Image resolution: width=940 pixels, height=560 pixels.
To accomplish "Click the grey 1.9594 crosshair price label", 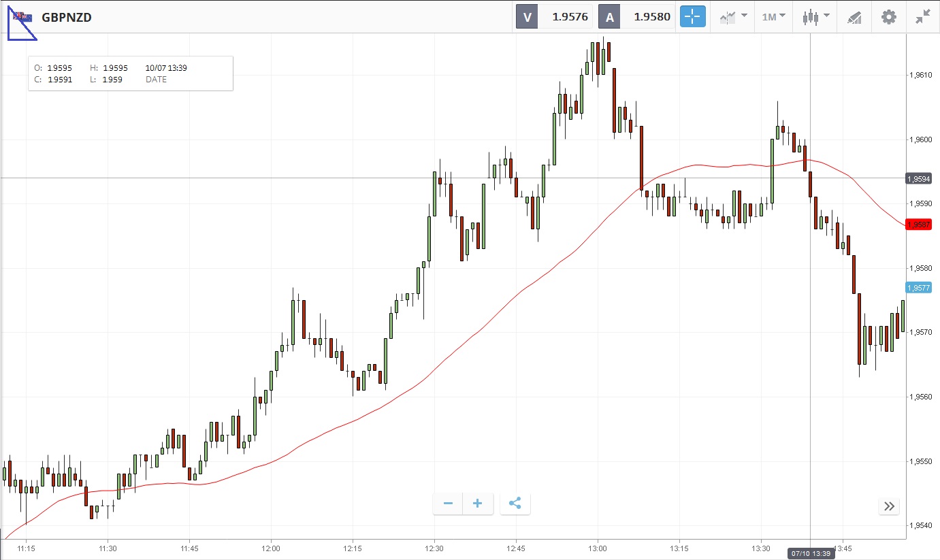I will click(918, 178).
